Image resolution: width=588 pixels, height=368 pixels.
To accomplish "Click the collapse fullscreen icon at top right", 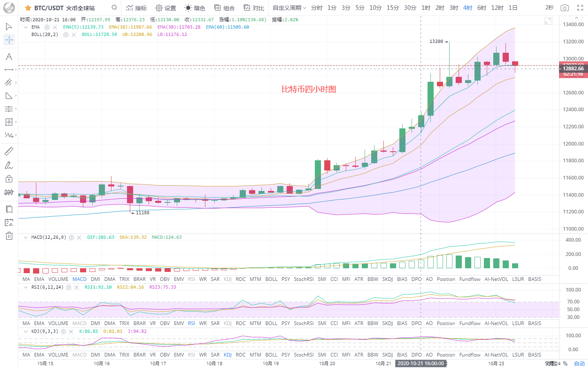I will click(x=580, y=8).
